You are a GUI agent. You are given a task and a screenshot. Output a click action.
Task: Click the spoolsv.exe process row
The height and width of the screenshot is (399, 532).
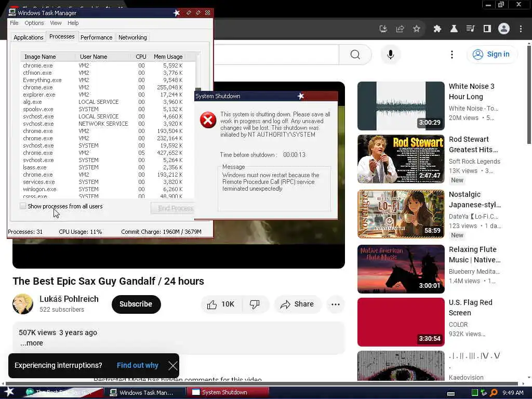pyautogui.click(x=102, y=109)
